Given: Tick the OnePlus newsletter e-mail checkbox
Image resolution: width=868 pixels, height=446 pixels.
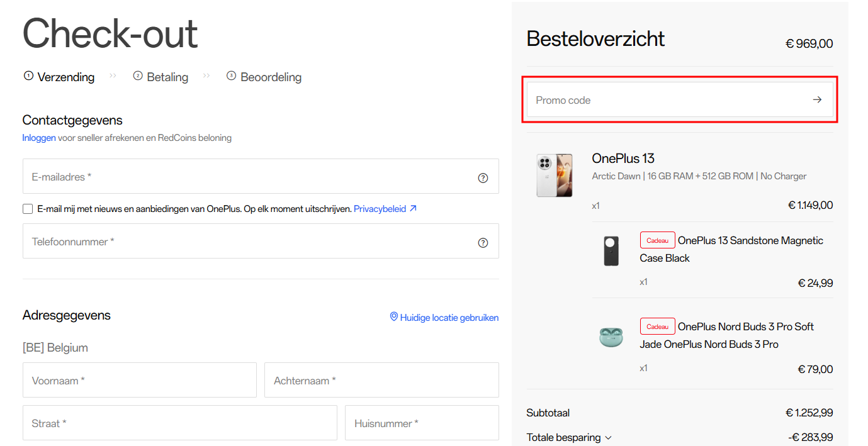Looking at the screenshot, I should coord(28,209).
